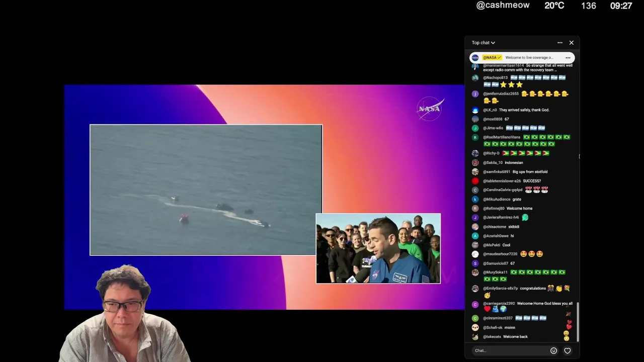The image size is (644, 362).
Task: Click the avatar of @Sakila_10
Action: [x=475, y=163]
